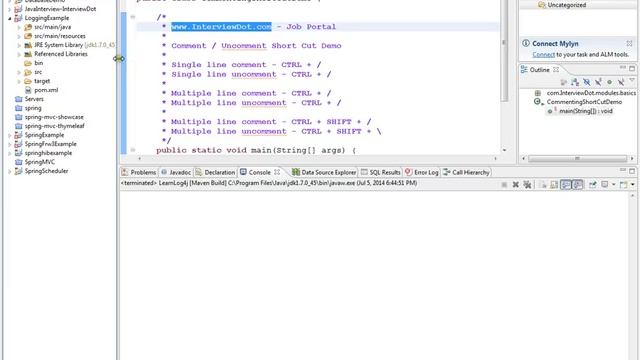Select CommentingShortCutDemo class in Outline
The width and height of the screenshot is (640, 360).
578,102
